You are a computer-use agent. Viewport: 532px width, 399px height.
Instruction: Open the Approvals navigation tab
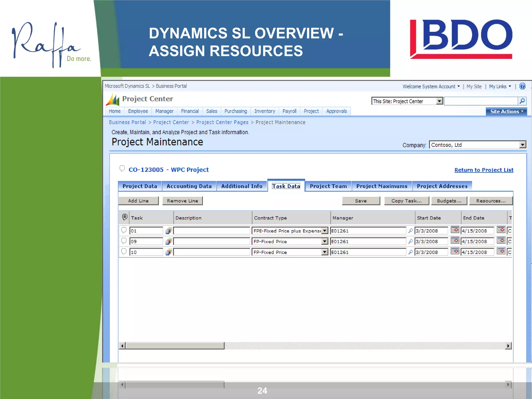point(337,111)
